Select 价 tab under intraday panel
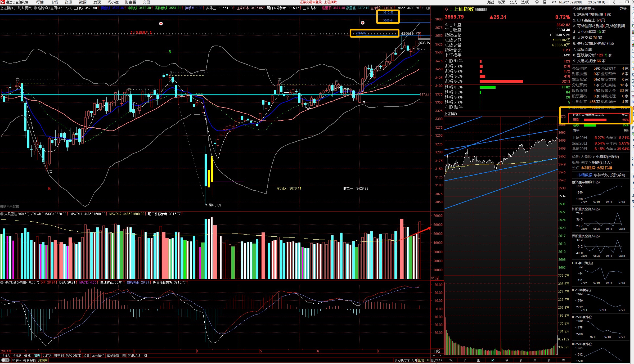 465,360
